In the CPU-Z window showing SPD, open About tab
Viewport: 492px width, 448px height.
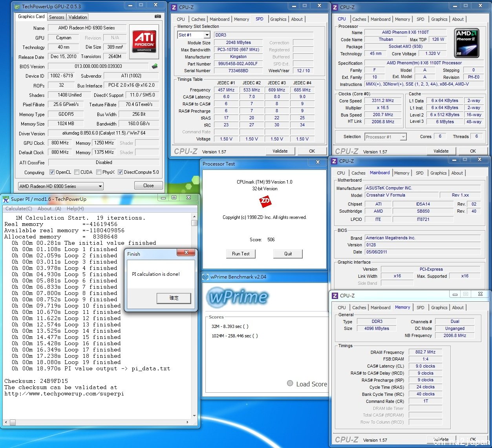(297, 19)
